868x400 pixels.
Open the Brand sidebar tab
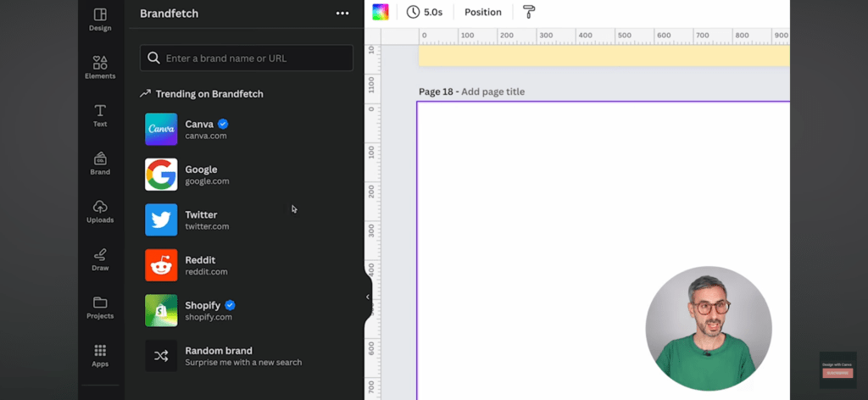click(x=100, y=164)
